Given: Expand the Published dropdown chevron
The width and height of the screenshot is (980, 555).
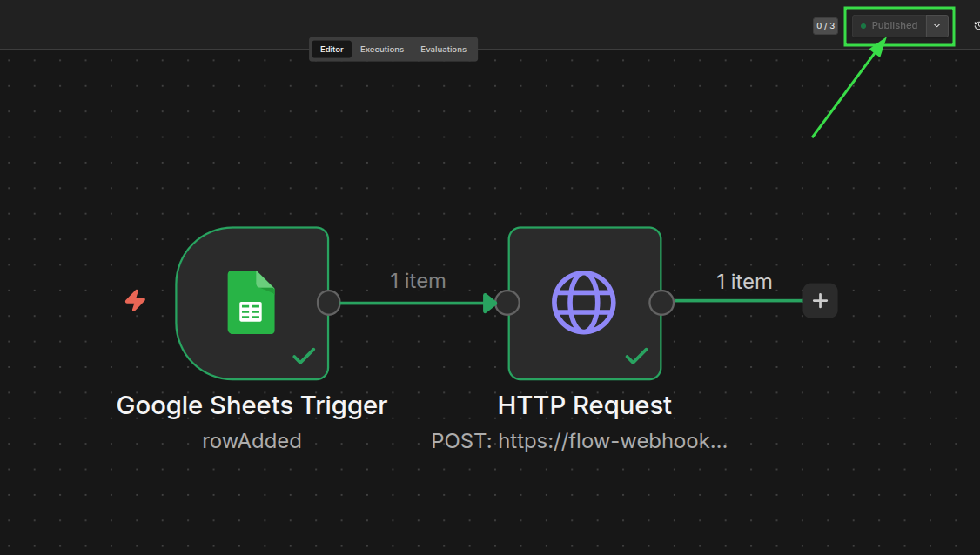Looking at the screenshot, I should (x=936, y=26).
